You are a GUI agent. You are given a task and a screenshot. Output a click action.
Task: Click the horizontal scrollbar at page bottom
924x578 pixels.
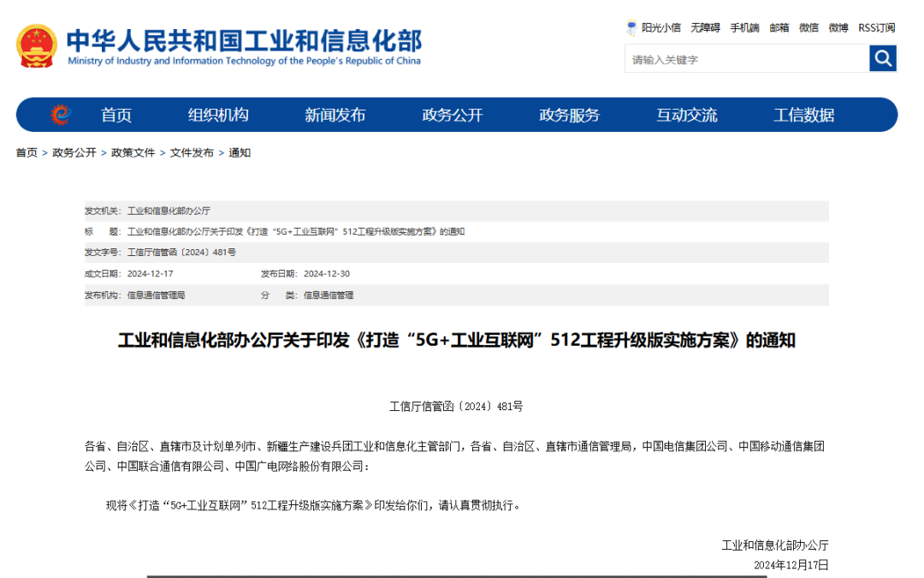coord(456,575)
